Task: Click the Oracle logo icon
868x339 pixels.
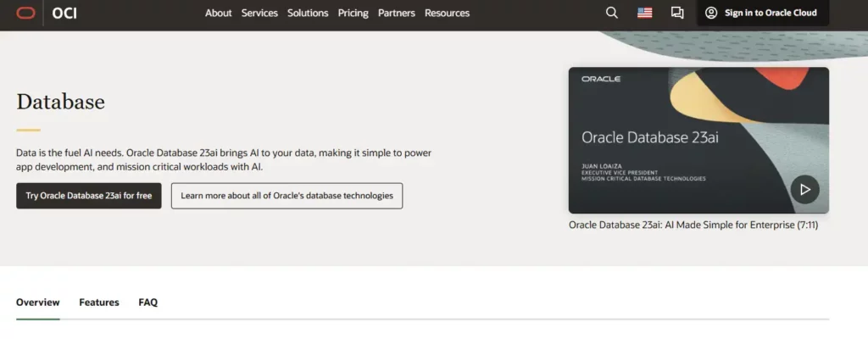Action: click(25, 13)
